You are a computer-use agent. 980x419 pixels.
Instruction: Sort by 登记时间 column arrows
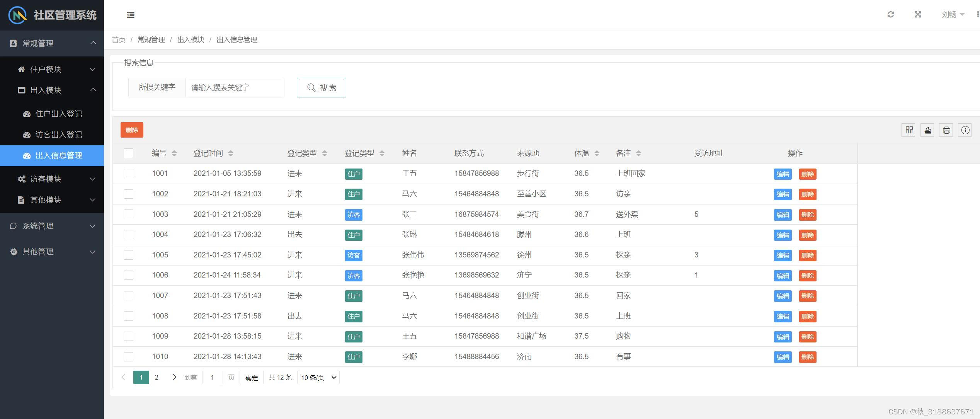coord(231,153)
